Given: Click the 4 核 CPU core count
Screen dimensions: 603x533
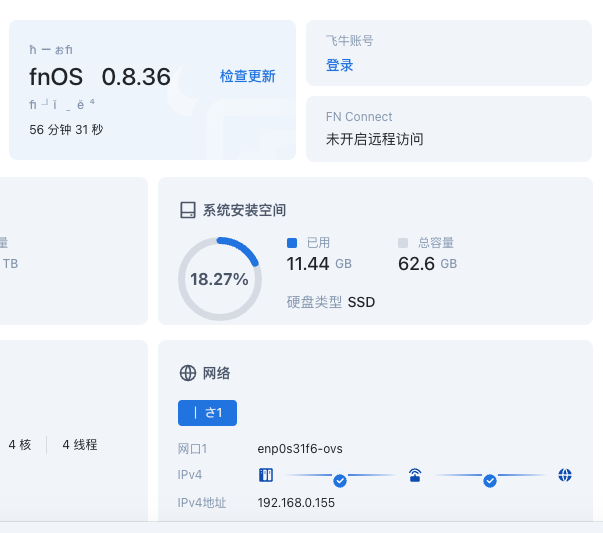Looking at the screenshot, I should point(20,445).
